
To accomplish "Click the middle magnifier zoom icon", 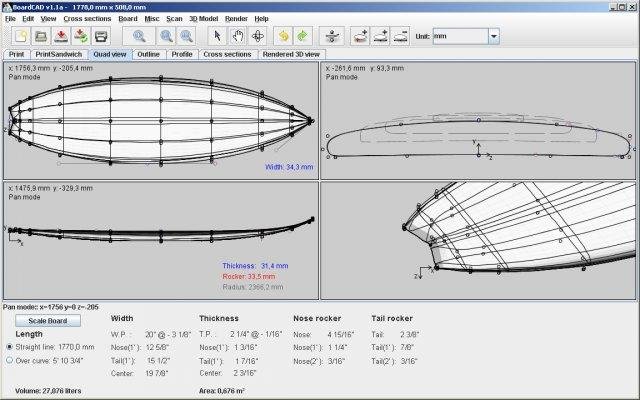I will pos(166,36).
